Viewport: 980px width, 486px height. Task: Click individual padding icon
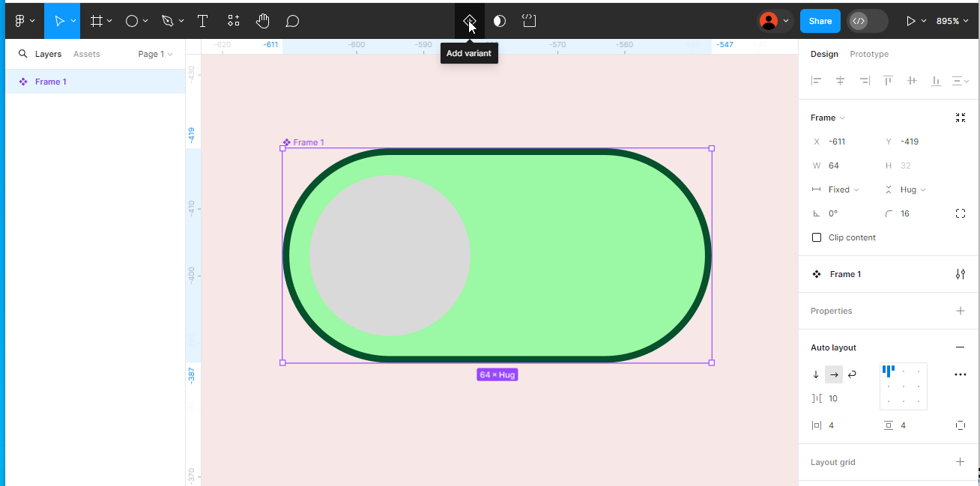(x=961, y=425)
